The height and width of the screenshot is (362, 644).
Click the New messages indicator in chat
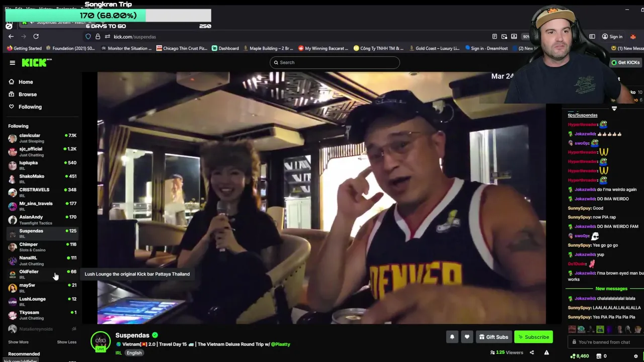pyautogui.click(x=611, y=289)
